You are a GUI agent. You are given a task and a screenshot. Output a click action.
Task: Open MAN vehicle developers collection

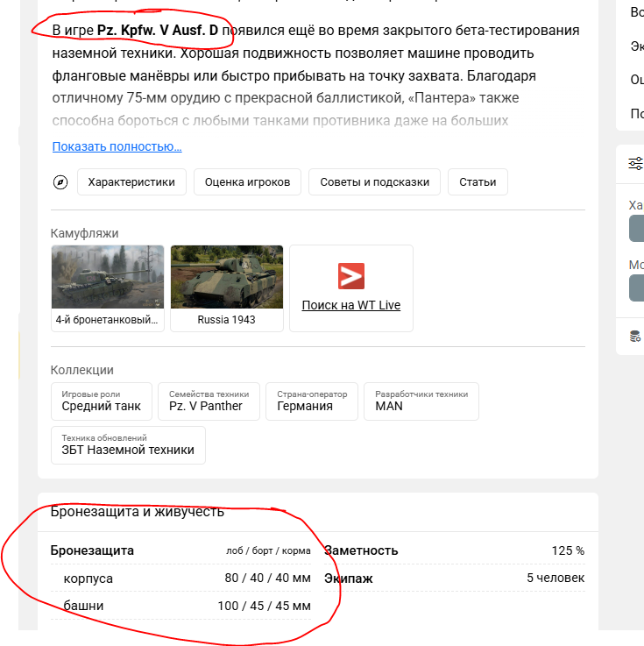tap(421, 401)
